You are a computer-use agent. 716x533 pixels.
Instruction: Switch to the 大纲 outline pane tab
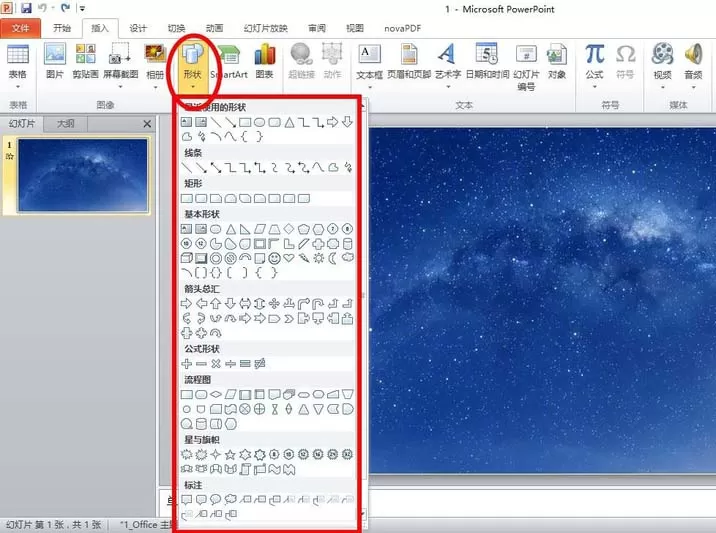[65, 123]
